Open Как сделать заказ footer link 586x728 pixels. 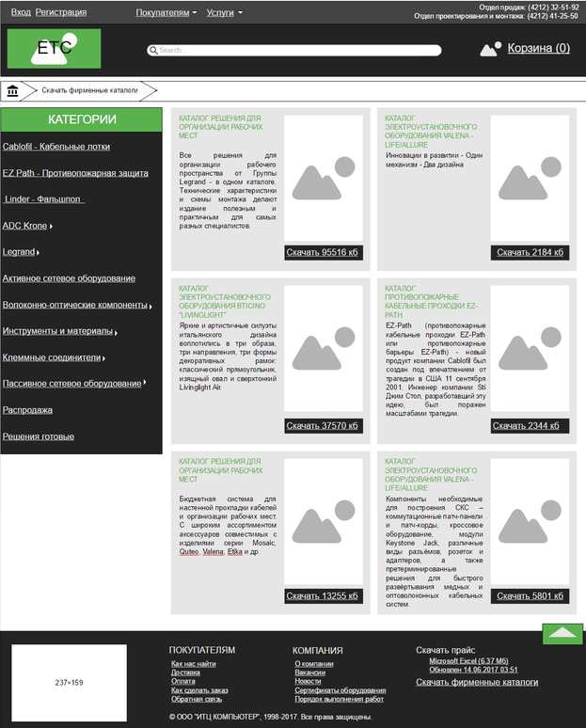point(199,690)
